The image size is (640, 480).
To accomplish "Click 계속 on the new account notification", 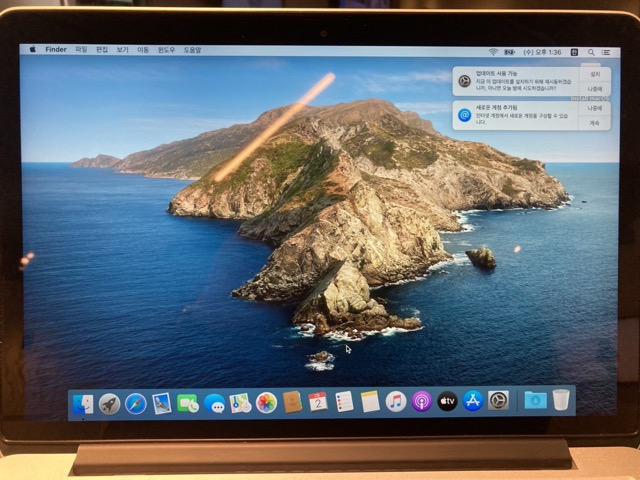I will [595, 123].
